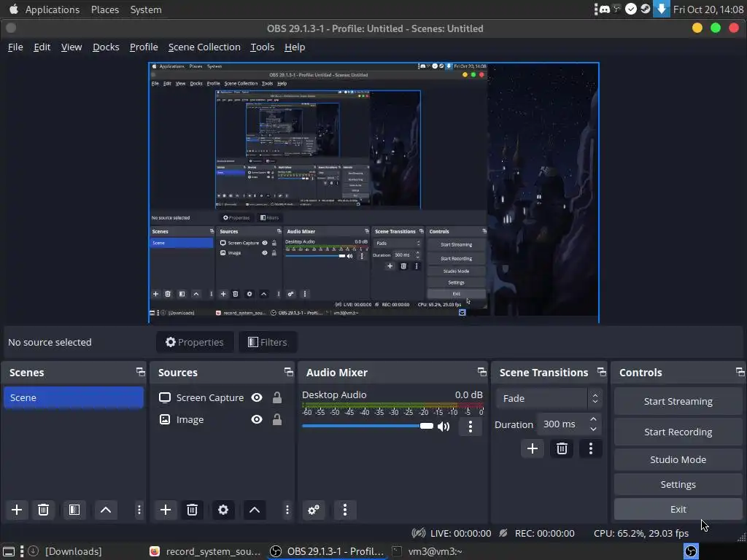Move scene up with arrow icon
This screenshot has width=747, height=560.
[x=106, y=510]
